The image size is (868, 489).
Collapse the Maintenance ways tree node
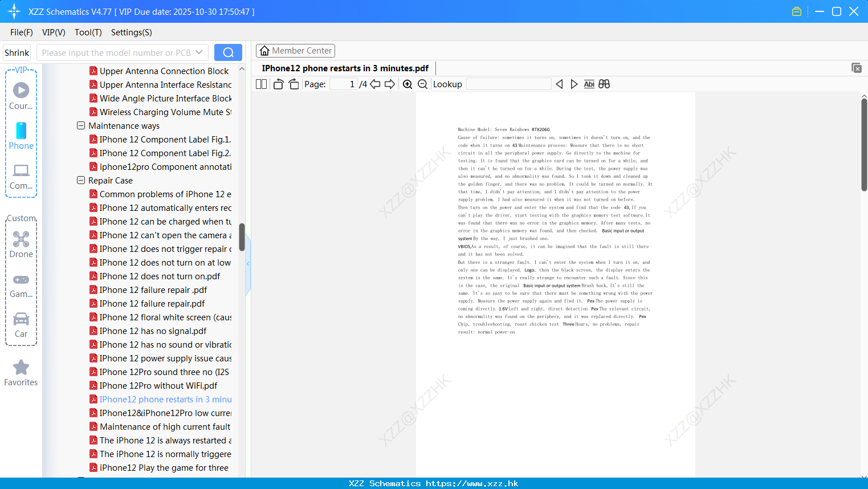81,125
